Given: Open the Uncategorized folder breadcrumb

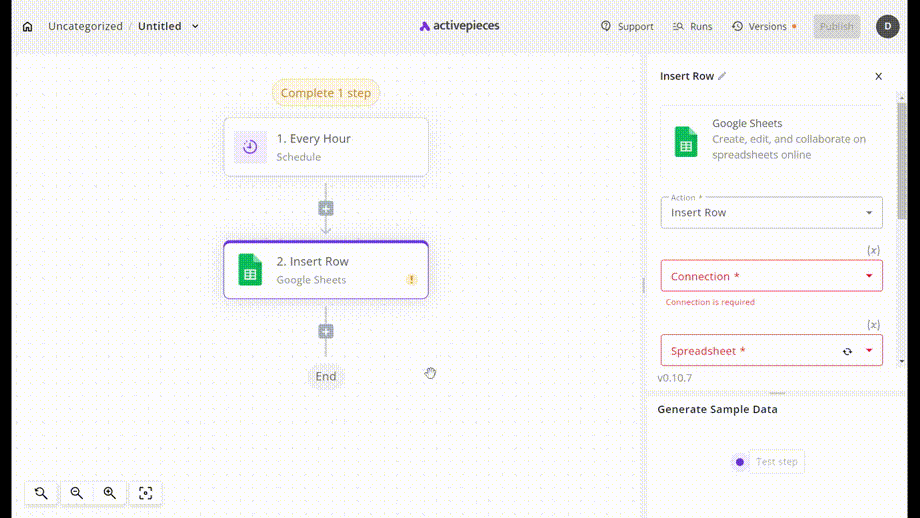Looking at the screenshot, I should [x=86, y=26].
